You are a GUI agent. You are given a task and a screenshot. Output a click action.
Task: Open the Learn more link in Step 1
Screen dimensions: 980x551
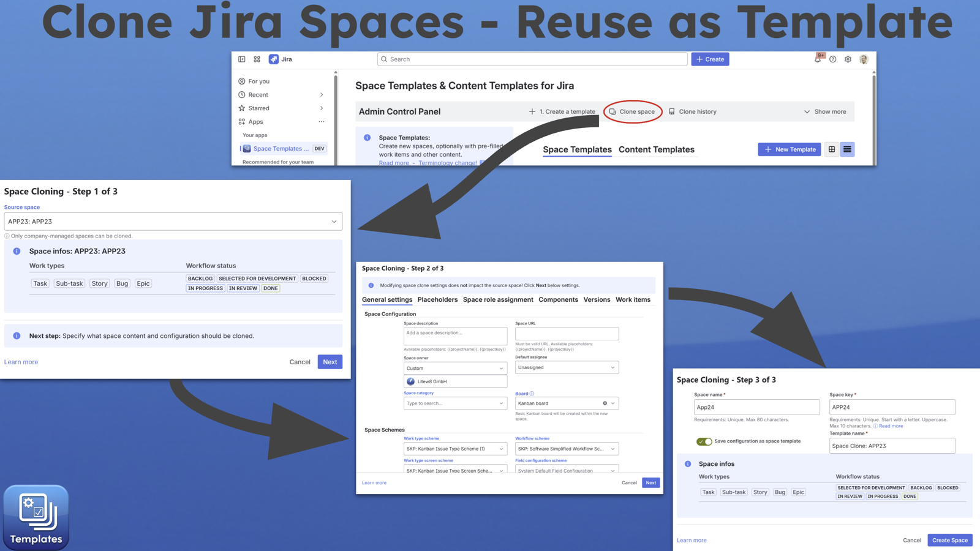(21, 361)
